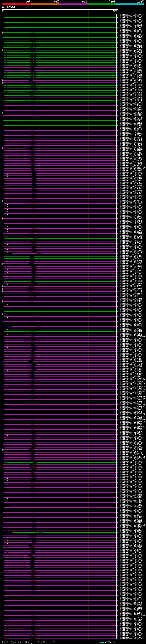Screen dimensions: 146x644
Task: Select the UniRef100_B4PW42 label
Action: point(131,138)
